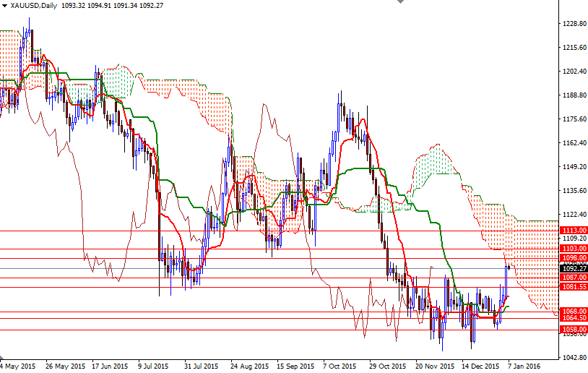
Task: Select the 1058.00 price level label
Action: 573,329
